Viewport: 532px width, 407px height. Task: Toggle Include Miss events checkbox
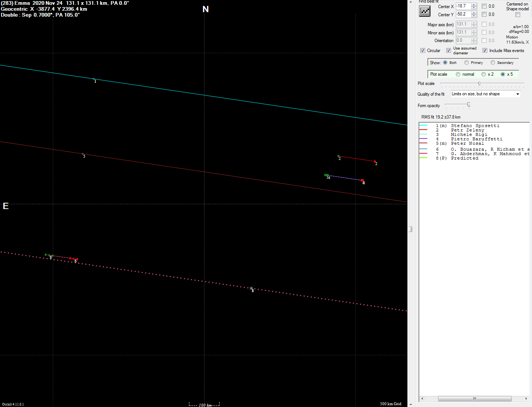click(485, 51)
